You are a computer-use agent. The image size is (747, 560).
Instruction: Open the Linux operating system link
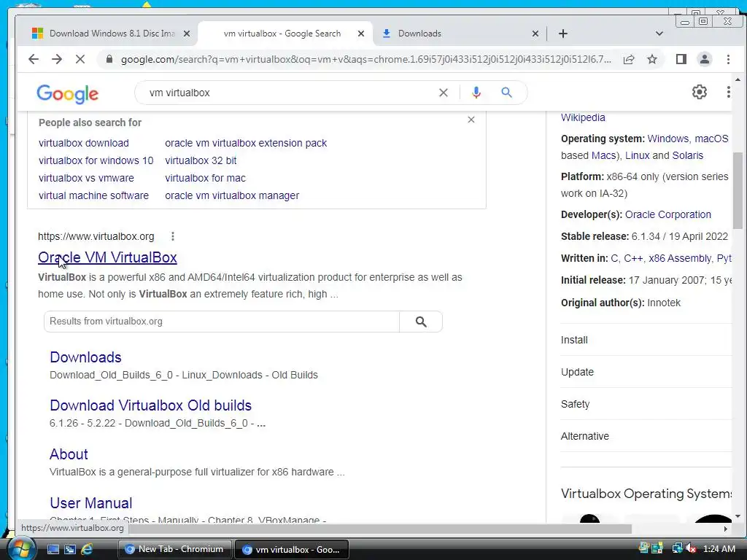[x=637, y=155]
